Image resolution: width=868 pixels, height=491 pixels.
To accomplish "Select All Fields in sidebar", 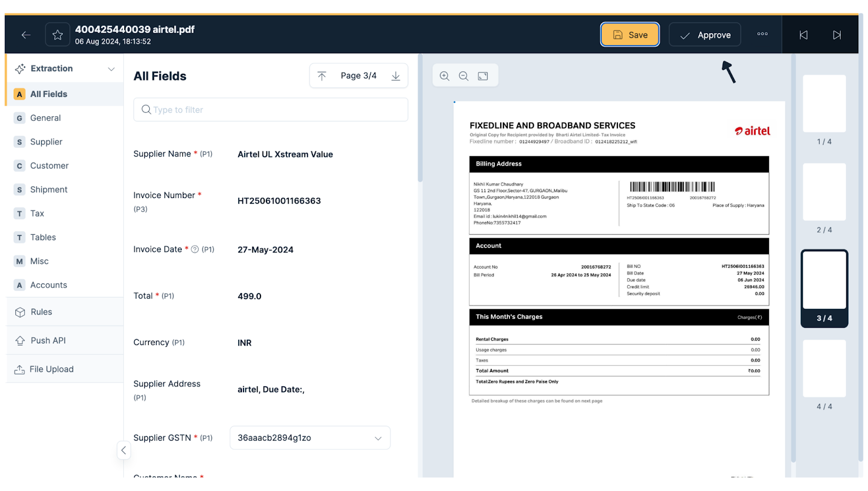I will tap(65, 94).
